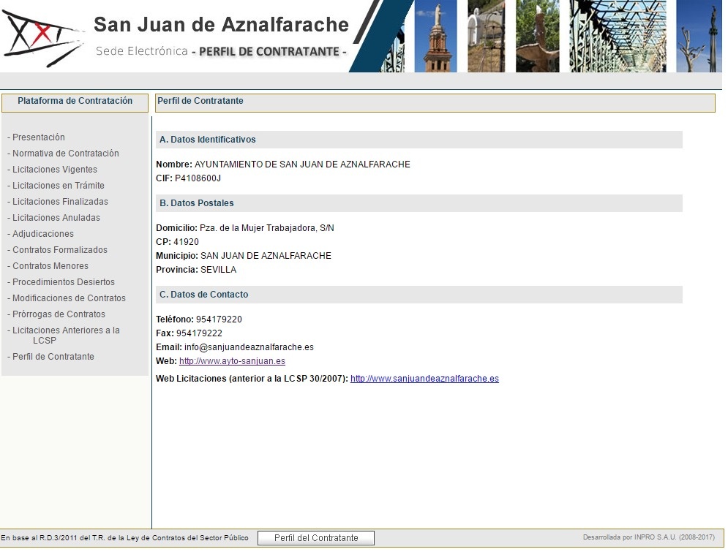Go to Prórrogas de Contratos
Viewport: 728px width, 560px height.
click(59, 314)
